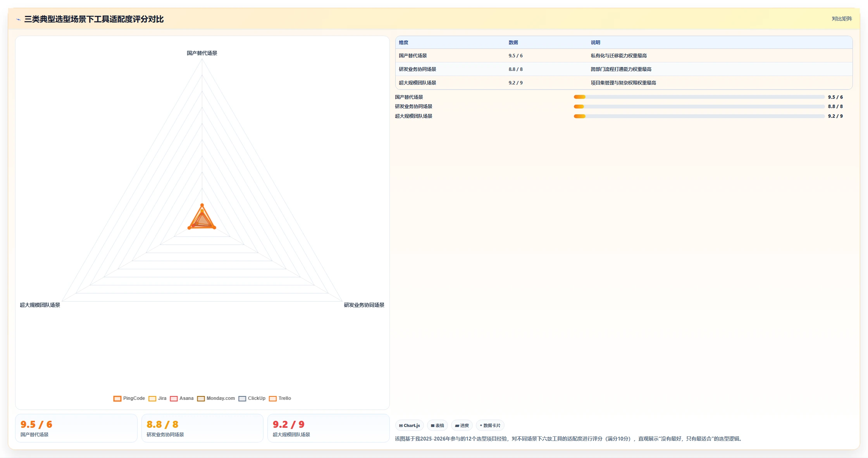The width and height of the screenshot is (868, 458).
Task: Click the top vertex point of radar polygon
Action: (202, 205)
